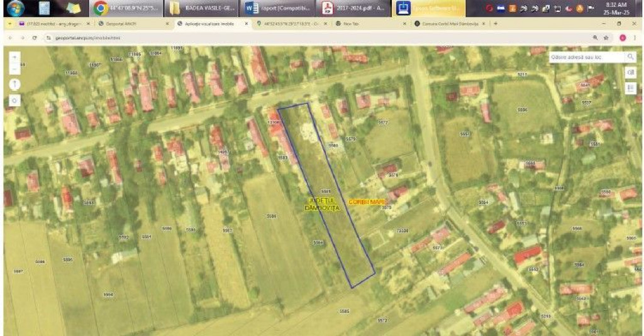Click the JUDEȚUL DÂMBOVIȚA label on map

pyautogui.click(x=322, y=204)
